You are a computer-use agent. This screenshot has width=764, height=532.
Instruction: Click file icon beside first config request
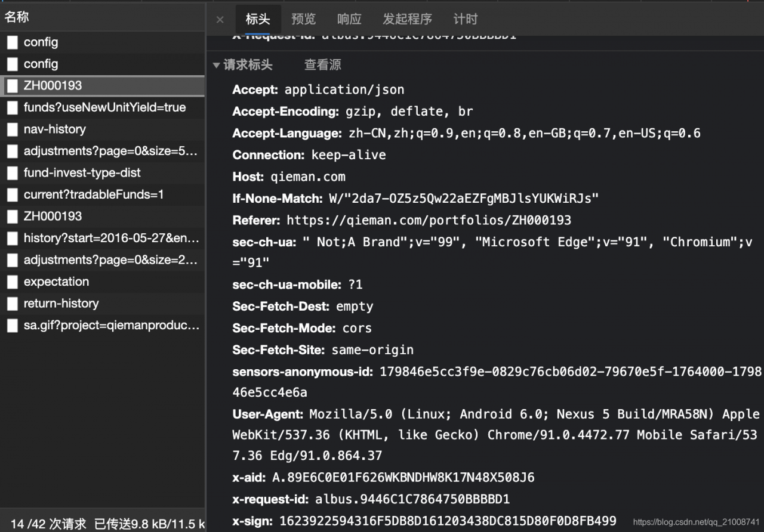pos(13,42)
